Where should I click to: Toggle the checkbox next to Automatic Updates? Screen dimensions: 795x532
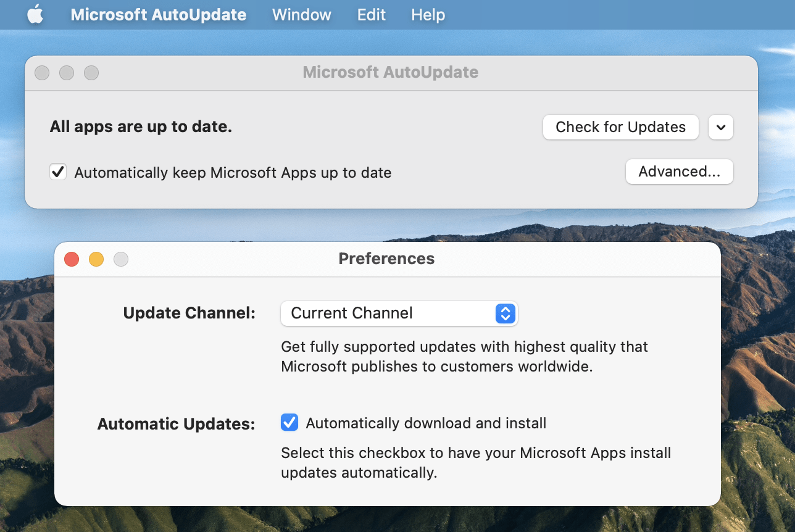tap(289, 422)
